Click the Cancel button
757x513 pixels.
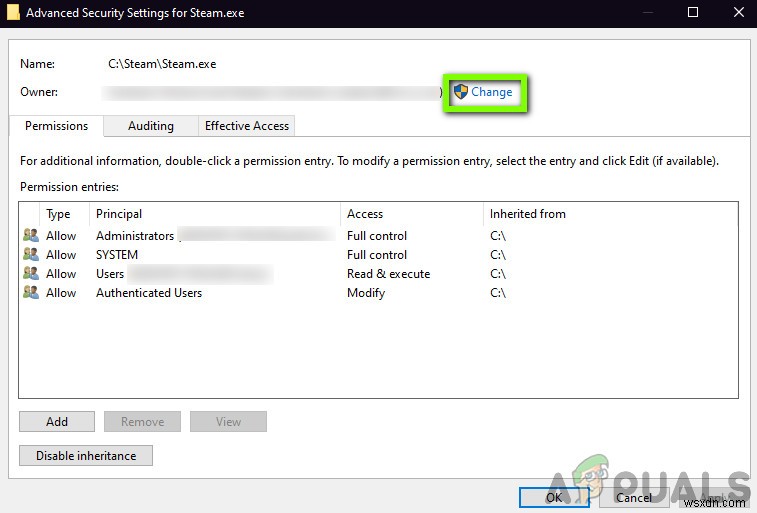coord(633,498)
